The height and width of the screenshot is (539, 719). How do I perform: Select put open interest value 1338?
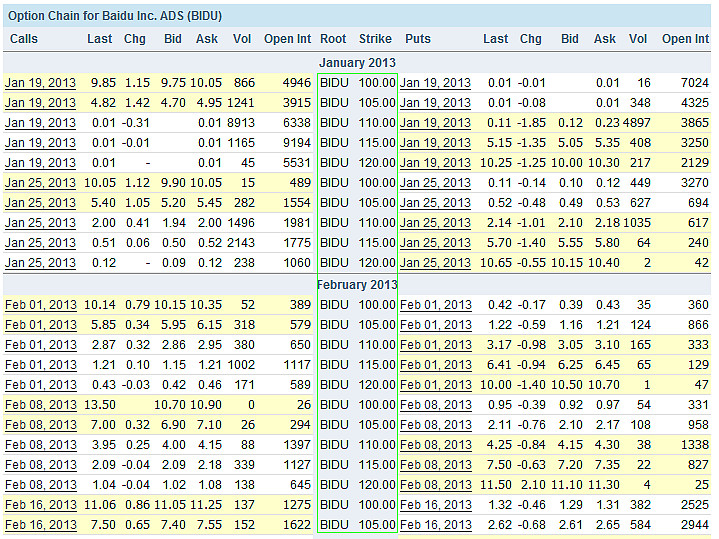695,445
